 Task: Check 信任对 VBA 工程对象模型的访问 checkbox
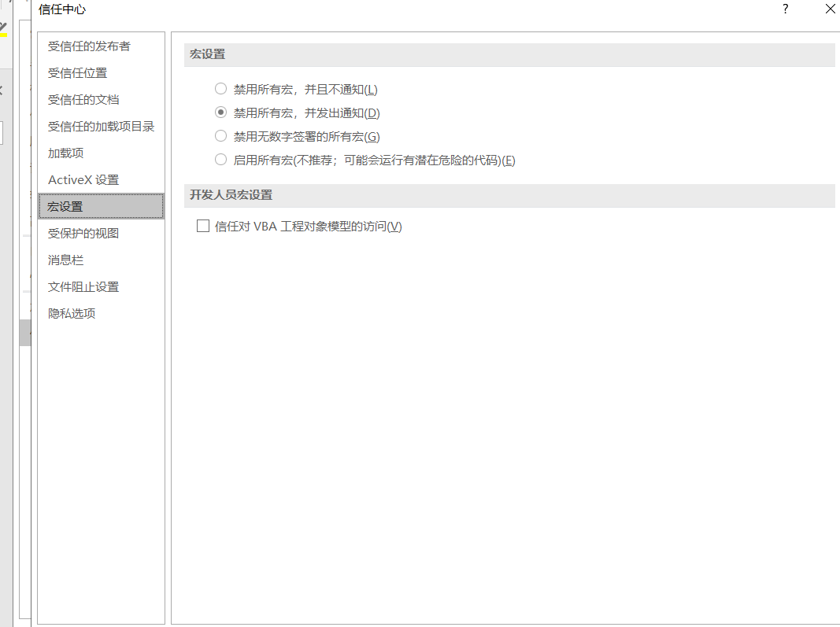click(x=203, y=227)
